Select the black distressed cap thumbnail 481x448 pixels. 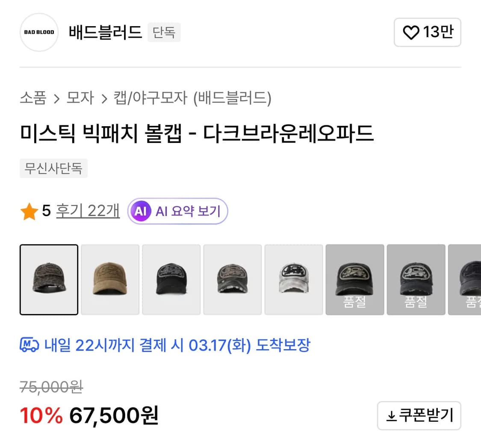(x=171, y=279)
